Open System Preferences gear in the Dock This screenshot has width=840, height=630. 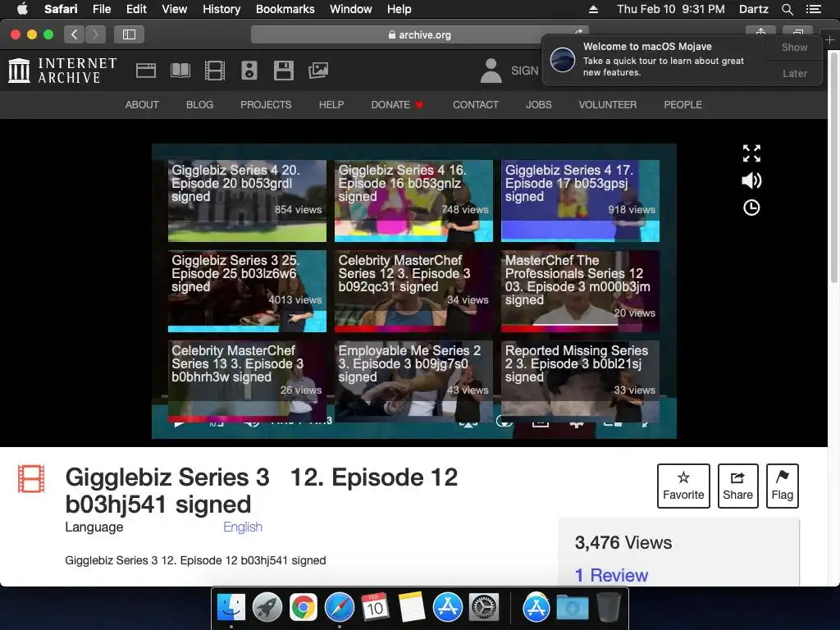484,608
